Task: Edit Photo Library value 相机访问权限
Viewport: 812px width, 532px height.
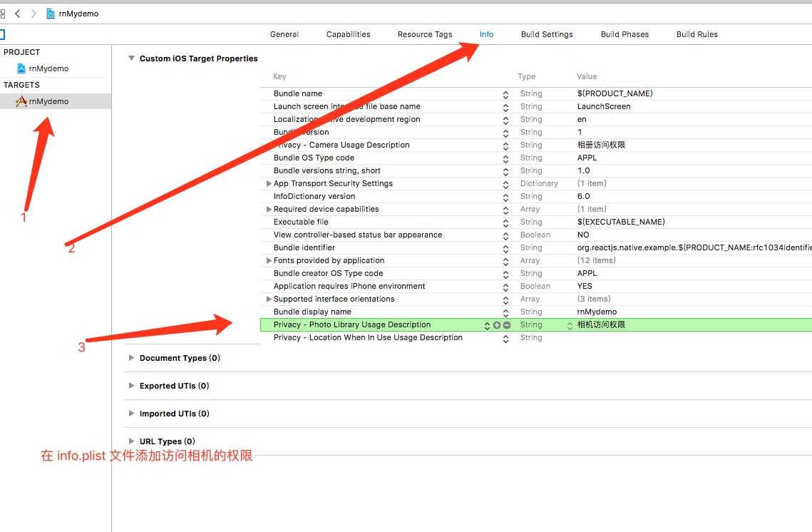Action: pos(601,324)
